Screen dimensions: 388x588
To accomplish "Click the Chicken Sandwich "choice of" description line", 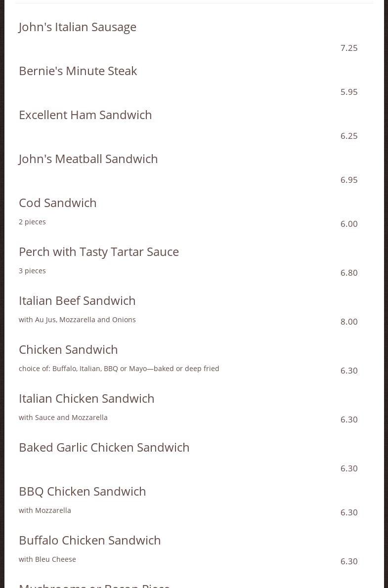I will [x=119, y=369].
